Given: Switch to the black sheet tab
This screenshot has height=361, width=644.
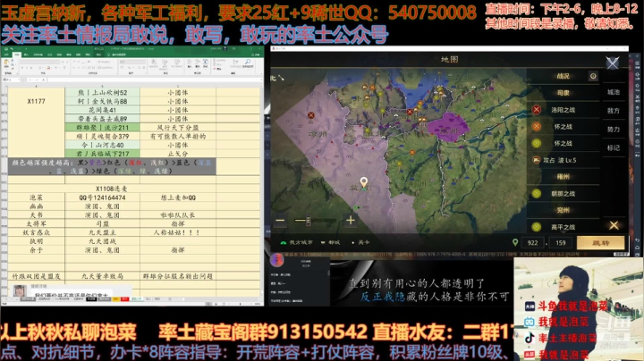Looking at the screenshot, I should pyautogui.click(x=91, y=299).
